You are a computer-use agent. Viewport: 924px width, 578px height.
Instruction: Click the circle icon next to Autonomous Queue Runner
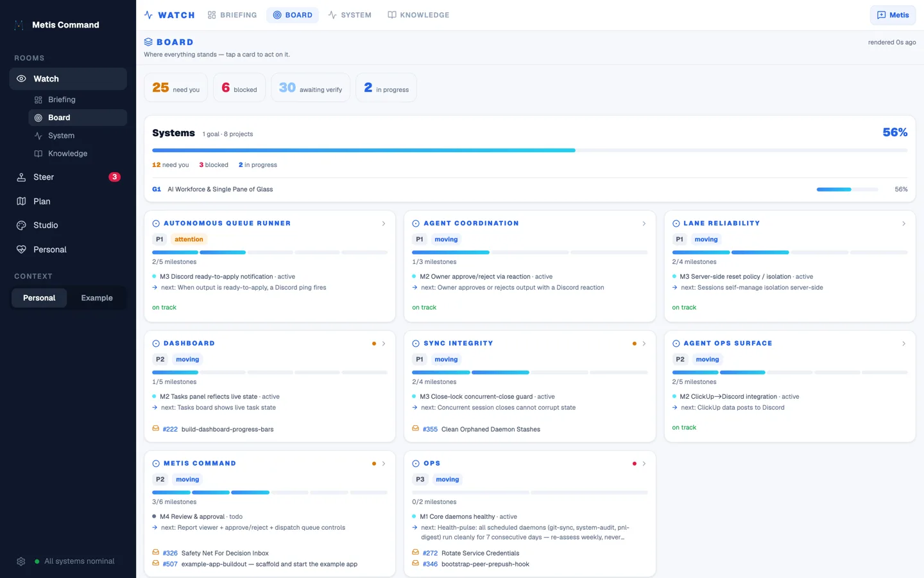coord(156,223)
